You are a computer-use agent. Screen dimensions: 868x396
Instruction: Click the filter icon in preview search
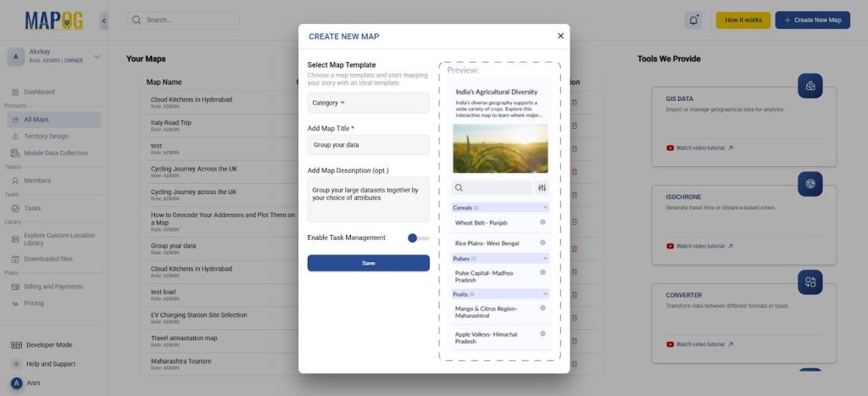542,188
